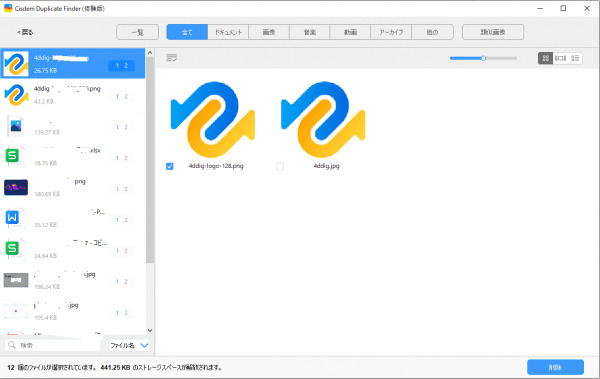Click the 1 2 badge on 139.27 KB row
Image resolution: width=600 pixels, height=379 pixels.
[x=121, y=127]
